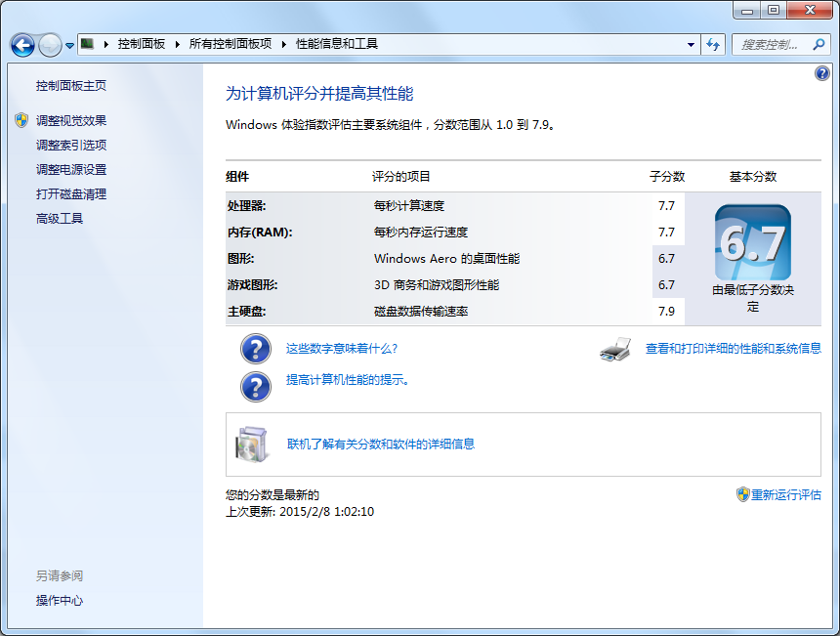Click 重新运行评估 link
The width and height of the screenshot is (840, 636).
786,494
